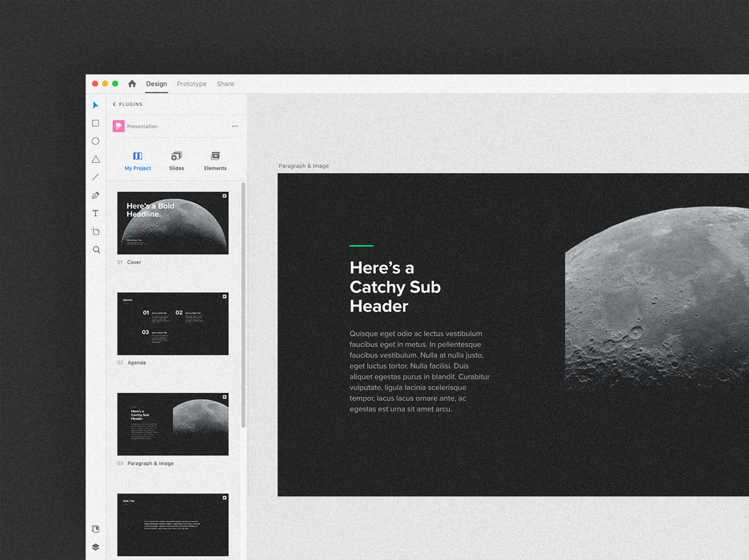
Task: Open the Presentation plugin more options menu
Action: pyautogui.click(x=235, y=126)
